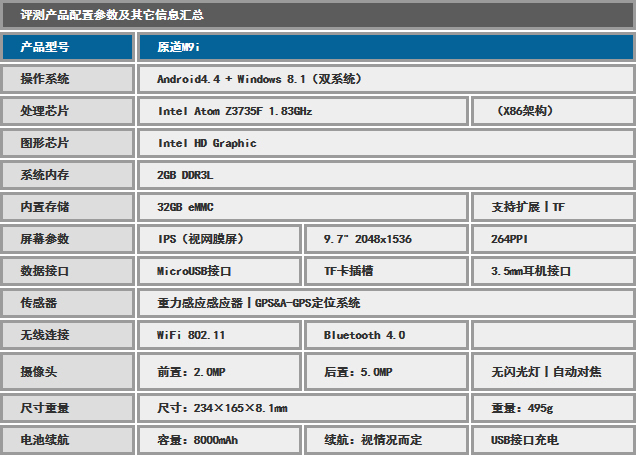Screen dimensions: 636x456
Task: Click the 3.5mm耳机接口 cell
Action: (553, 271)
